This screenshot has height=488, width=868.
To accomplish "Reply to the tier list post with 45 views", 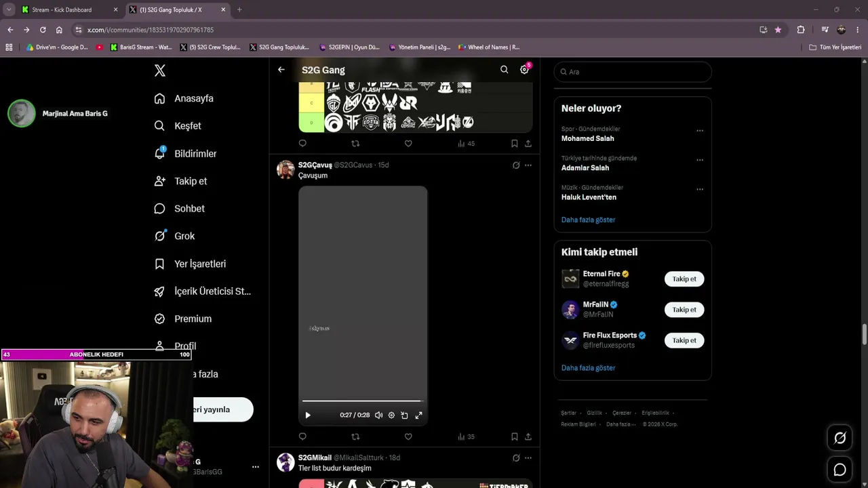I will click(x=302, y=144).
